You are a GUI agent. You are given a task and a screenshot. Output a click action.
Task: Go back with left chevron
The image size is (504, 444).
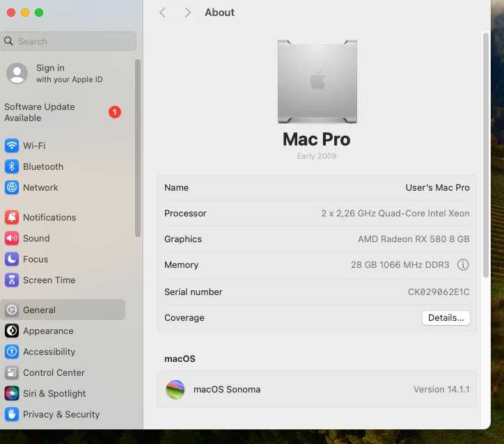tap(163, 13)
